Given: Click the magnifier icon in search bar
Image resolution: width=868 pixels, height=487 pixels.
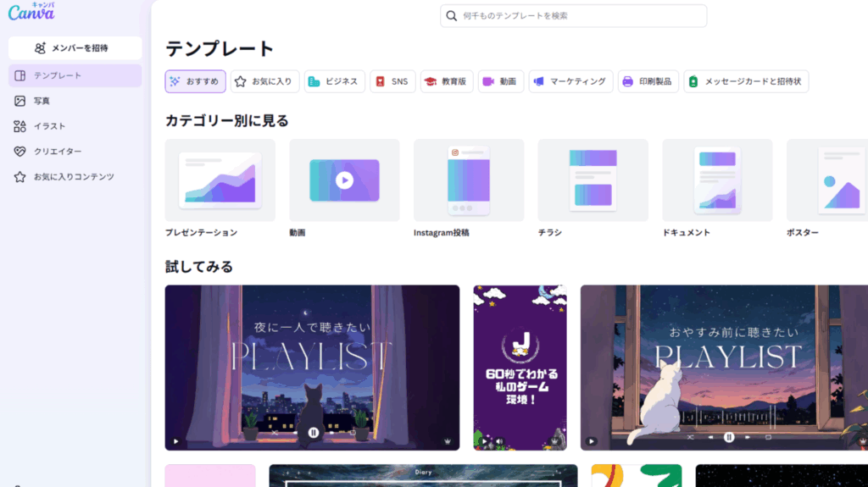Looking at the screenshot, I should (x=452, y=16).
